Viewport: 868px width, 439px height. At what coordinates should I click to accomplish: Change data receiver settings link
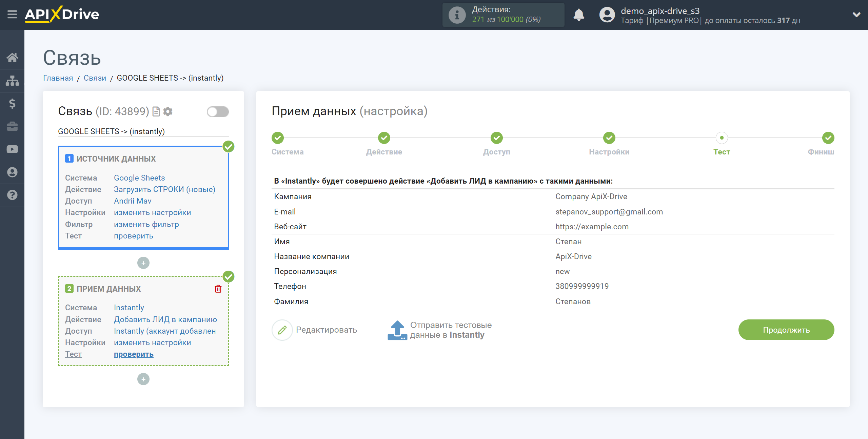[152, 342]
